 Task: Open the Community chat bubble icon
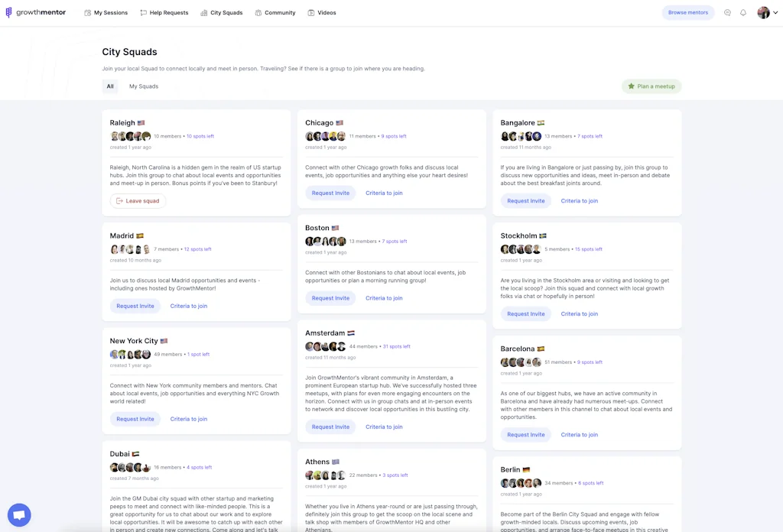pos(258,12)
